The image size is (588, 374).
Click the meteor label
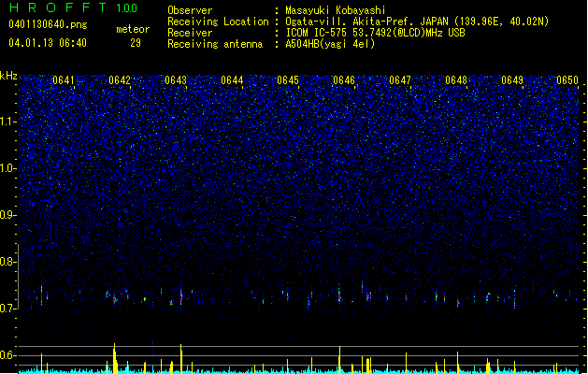coord(133,29)
